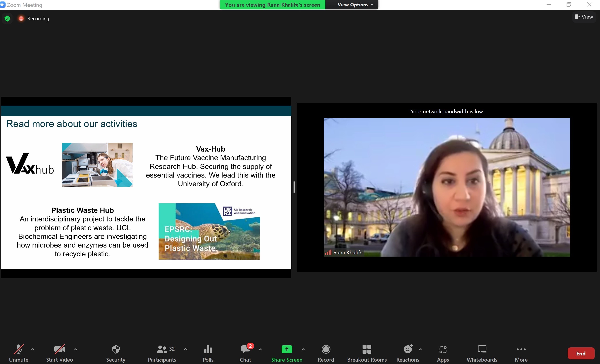Open the Polls icon
This screenshot has height=364, width=600.
click(x=208, y=350)
